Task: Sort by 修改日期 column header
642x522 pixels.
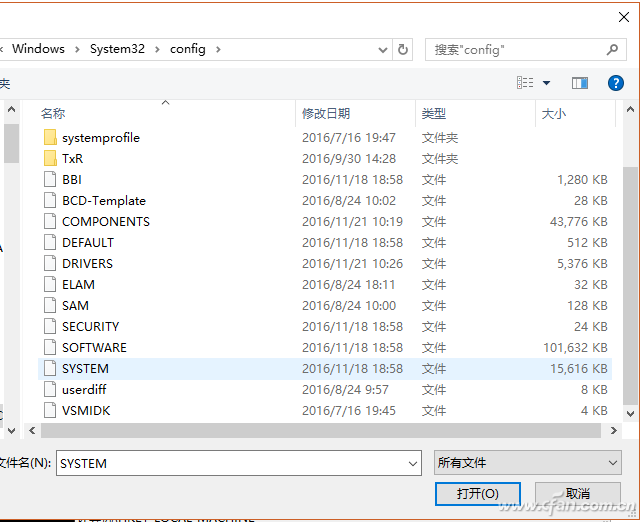Action: (326, 113)
